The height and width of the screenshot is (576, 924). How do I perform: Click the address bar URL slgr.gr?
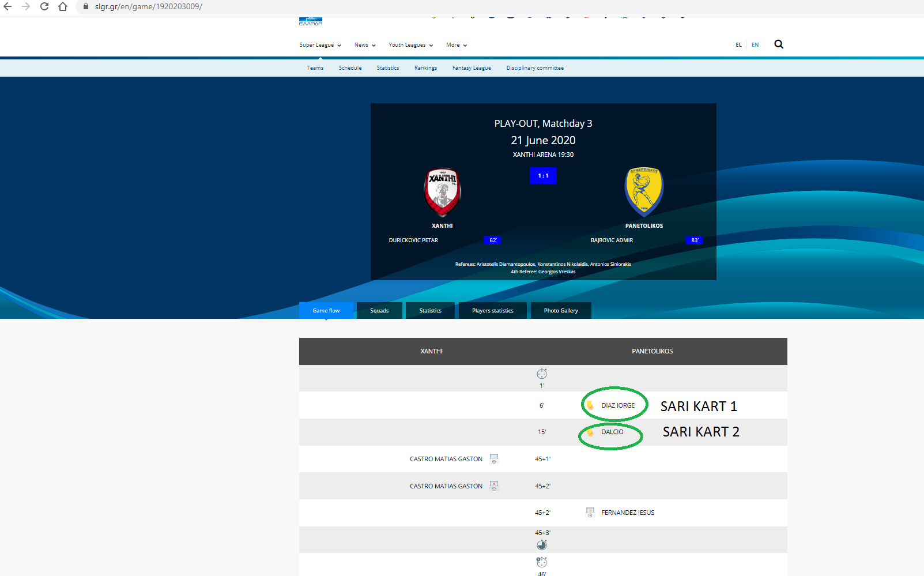149,6
